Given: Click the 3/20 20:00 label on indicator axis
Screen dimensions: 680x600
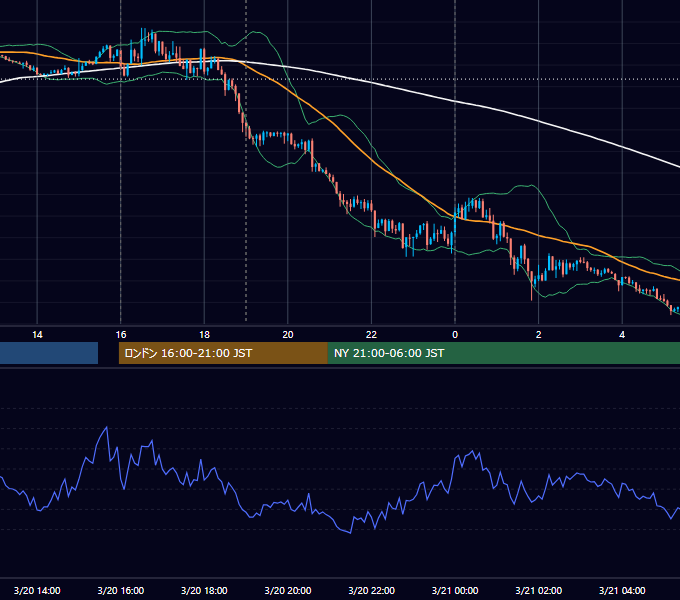Looking at the screenshot, I should pyautogui.click(x=288, y=590).
